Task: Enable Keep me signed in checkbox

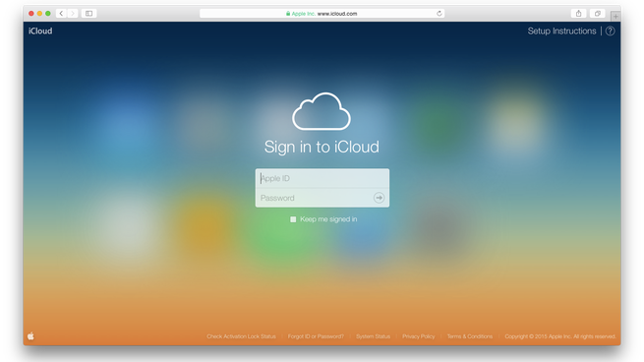Action: click(x=293, y=219)
